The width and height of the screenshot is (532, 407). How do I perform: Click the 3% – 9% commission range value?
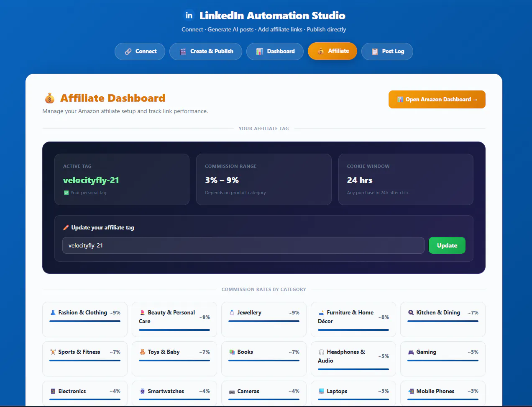[x=222, y=180]
